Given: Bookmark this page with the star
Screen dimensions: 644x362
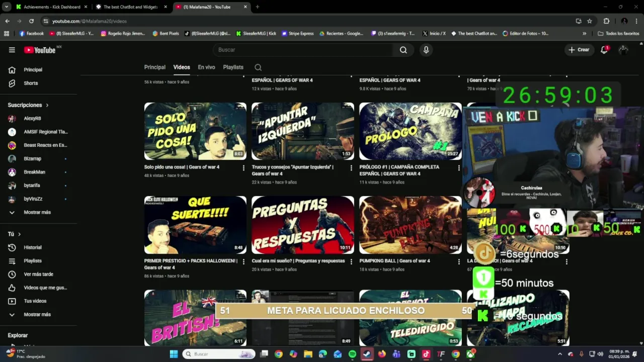Looking at the screenshot, I should tap(590, 21).
